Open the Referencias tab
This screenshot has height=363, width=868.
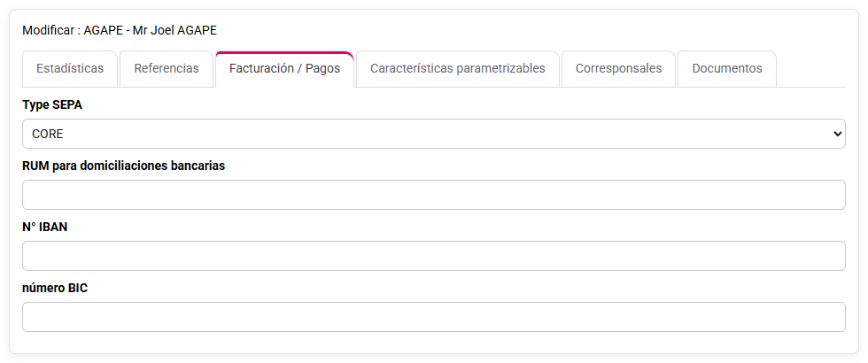click(167, 69)
